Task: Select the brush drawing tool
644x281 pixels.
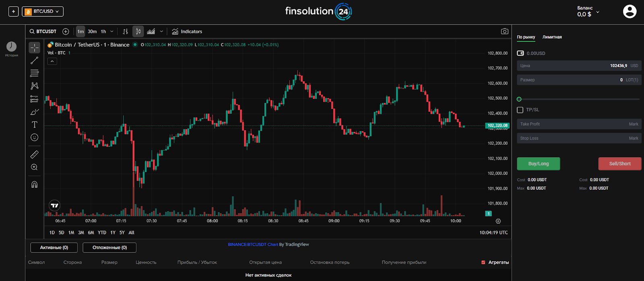Action: point(35,112)
